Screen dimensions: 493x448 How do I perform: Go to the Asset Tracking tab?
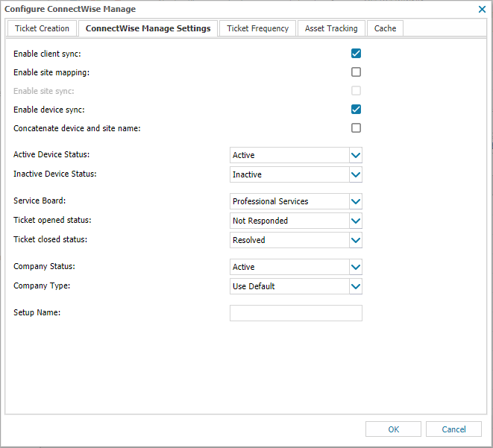pyautogui.click(x=331, y=28)
